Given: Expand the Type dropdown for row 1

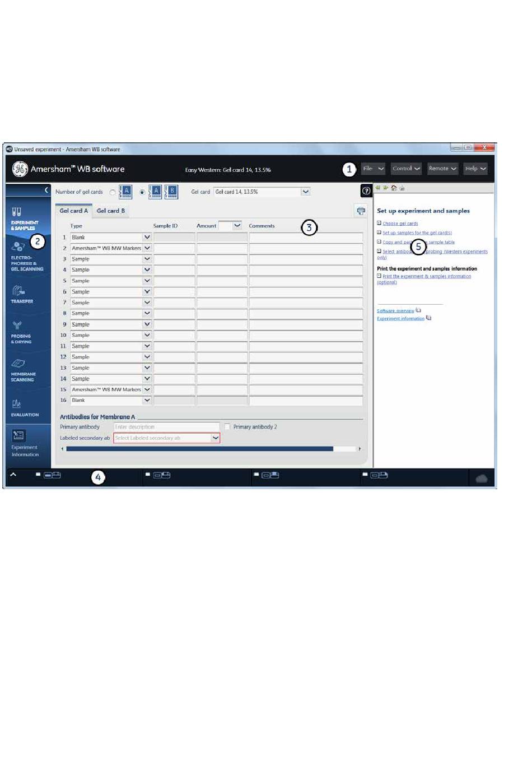Looking at the screenshot, I should (147, 238).
